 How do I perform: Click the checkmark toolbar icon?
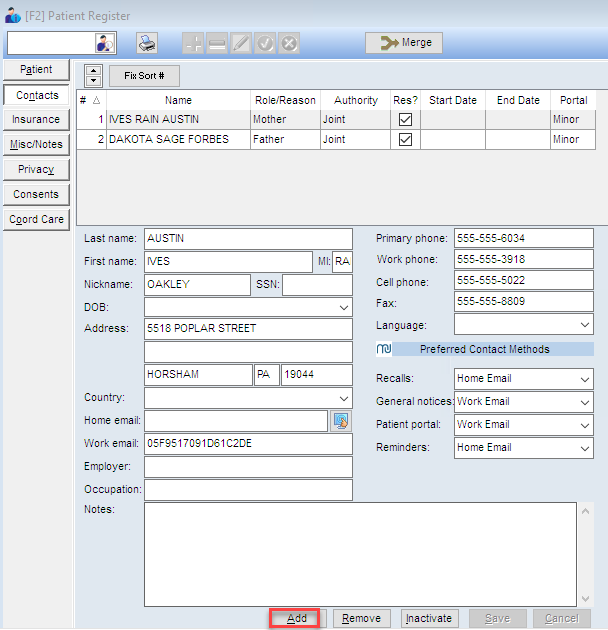(265, 43)
